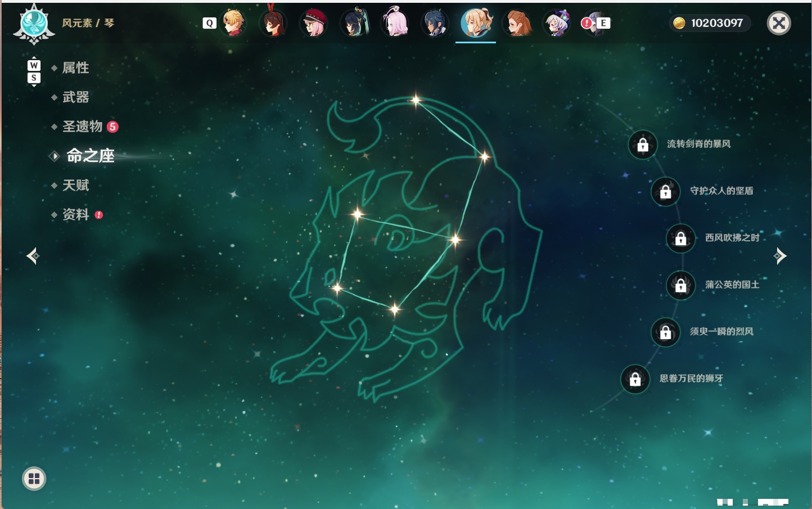Open the 属性 attributes menu
Image resolution: width=812 pixels, height=509 pixels.
point(75,68)
